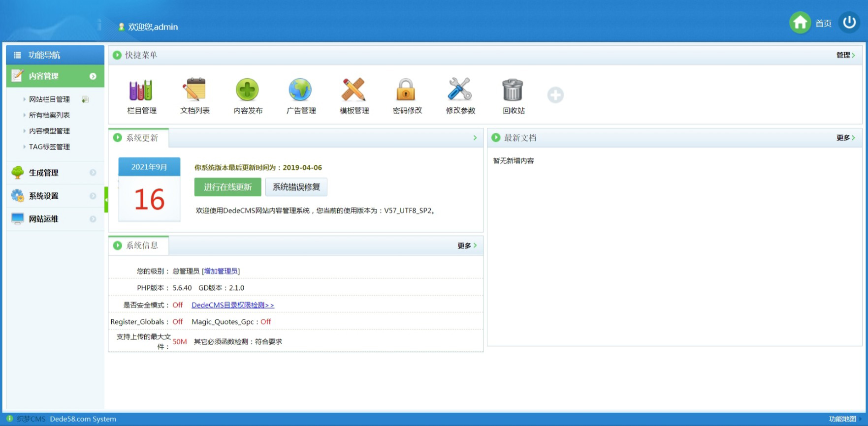The image size is (868, 426).
Task: Click the 进行在线更新 green button
Action: coord(227,187)
